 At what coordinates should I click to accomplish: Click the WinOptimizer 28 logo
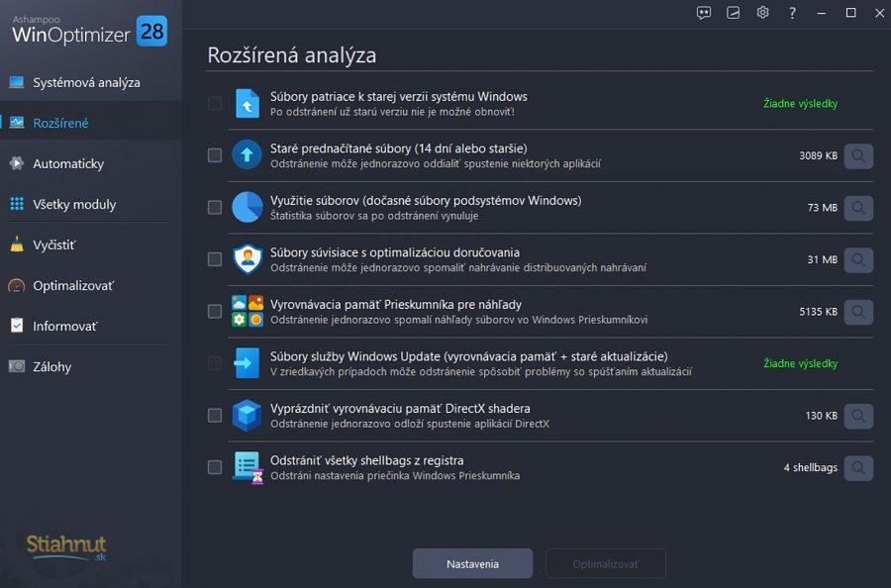click(90, 30)
